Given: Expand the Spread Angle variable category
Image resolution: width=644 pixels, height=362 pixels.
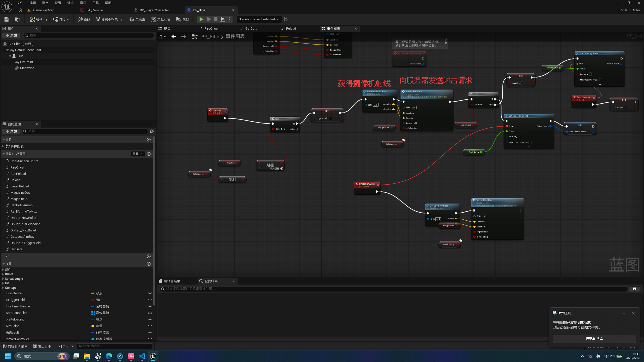Looking at the screenshot, I should tap(3, 279).
